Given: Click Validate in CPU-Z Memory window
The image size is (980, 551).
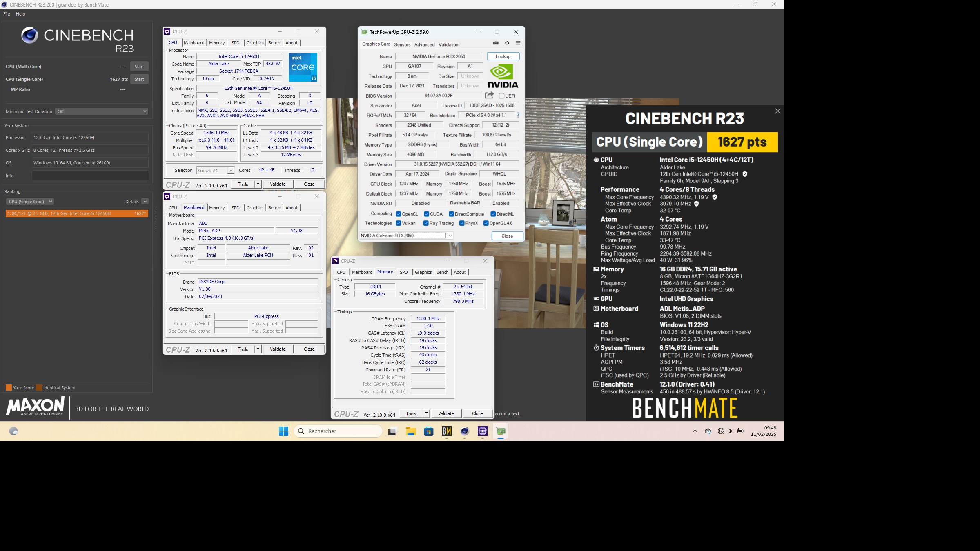Looking at the screenshot, I should (x=446, y=413).
